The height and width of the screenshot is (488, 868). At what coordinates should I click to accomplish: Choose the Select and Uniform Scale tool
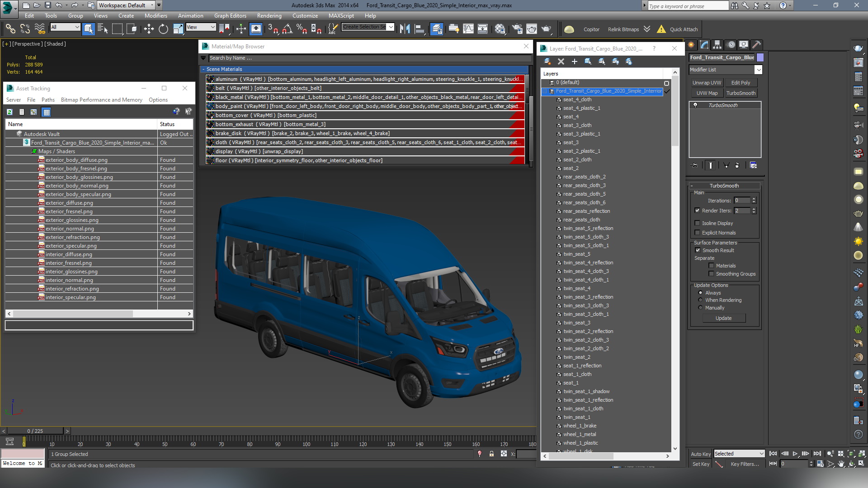(178, 29)
